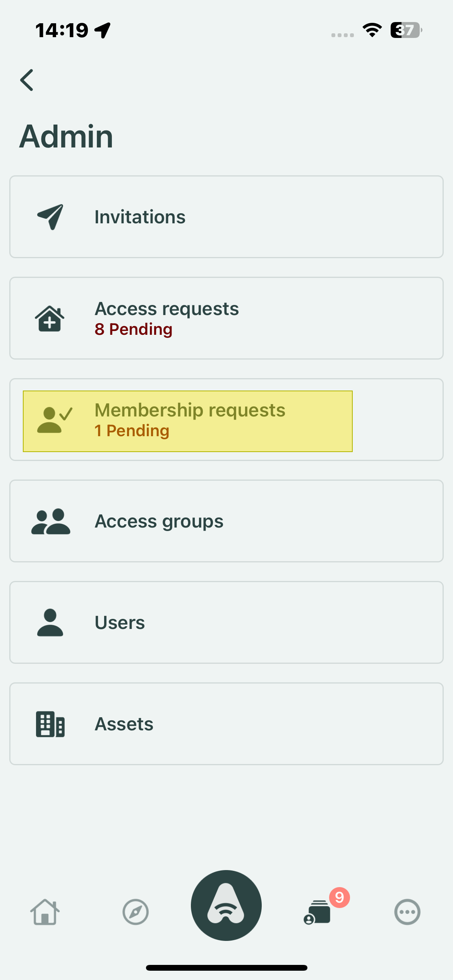View the 1 Pending membership request
The height and width of the screenshot is (980, 453).
point(132,431)
